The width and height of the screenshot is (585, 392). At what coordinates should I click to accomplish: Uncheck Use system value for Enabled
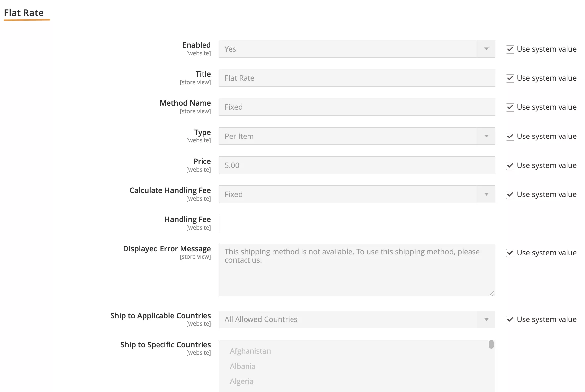pos(510,49)
